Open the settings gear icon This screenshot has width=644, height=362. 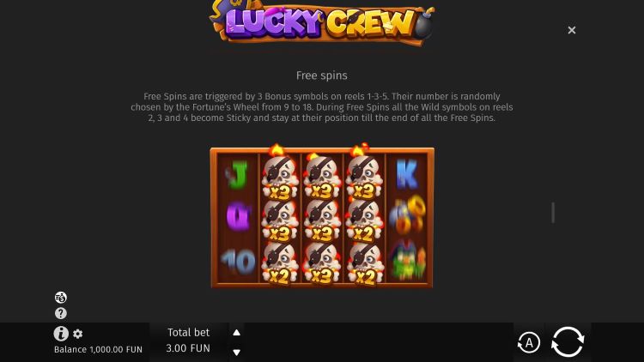pos(77,334)
